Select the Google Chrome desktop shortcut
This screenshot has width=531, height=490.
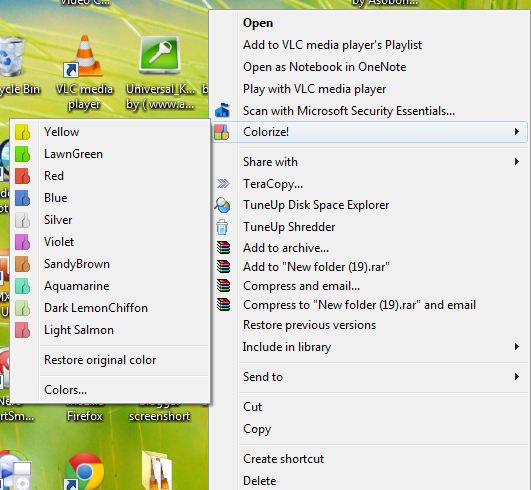[x=85, y=471]
